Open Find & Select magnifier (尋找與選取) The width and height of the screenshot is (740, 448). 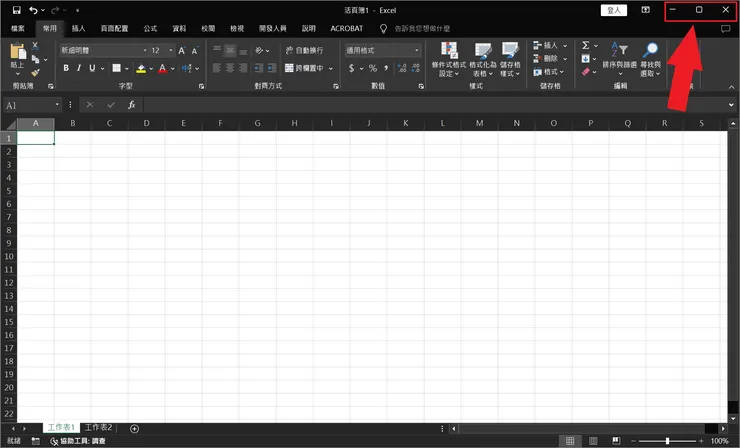[650, 59]
